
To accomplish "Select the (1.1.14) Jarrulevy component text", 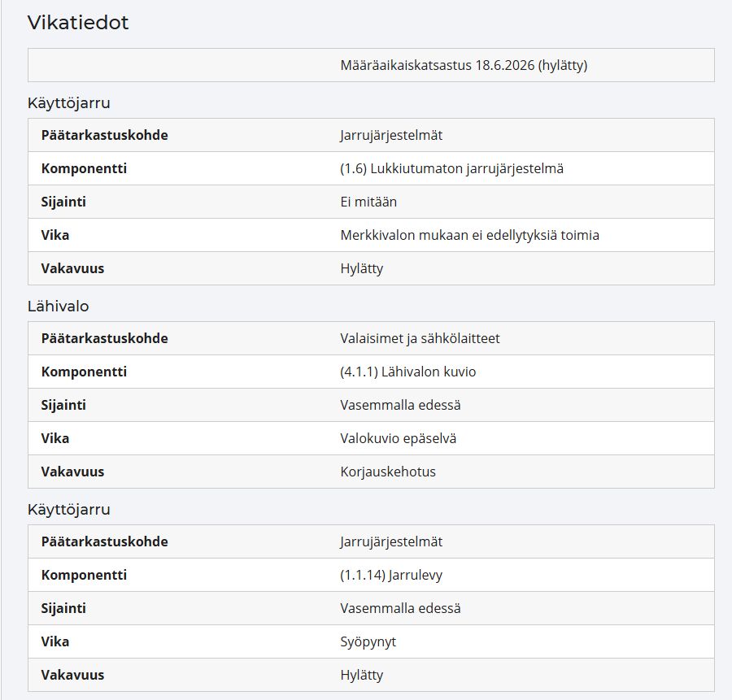I will pos(391,576).
